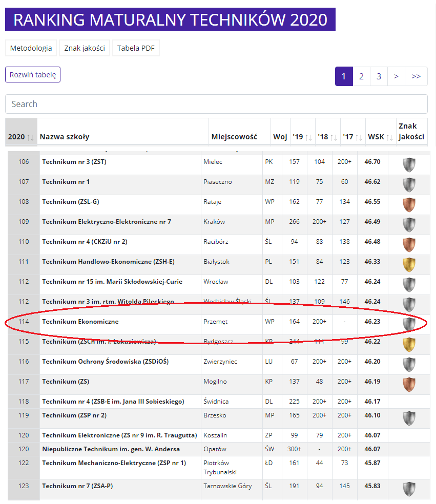The image size is (436, 504).
Task: Go to page 3 of the ranking
Action: [379, 76]
